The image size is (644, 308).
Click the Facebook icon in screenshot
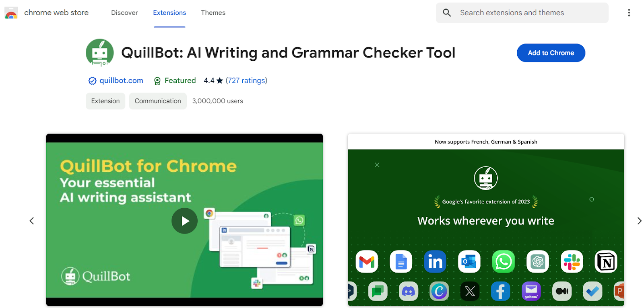pyautogui.click(x=501, y=291)
